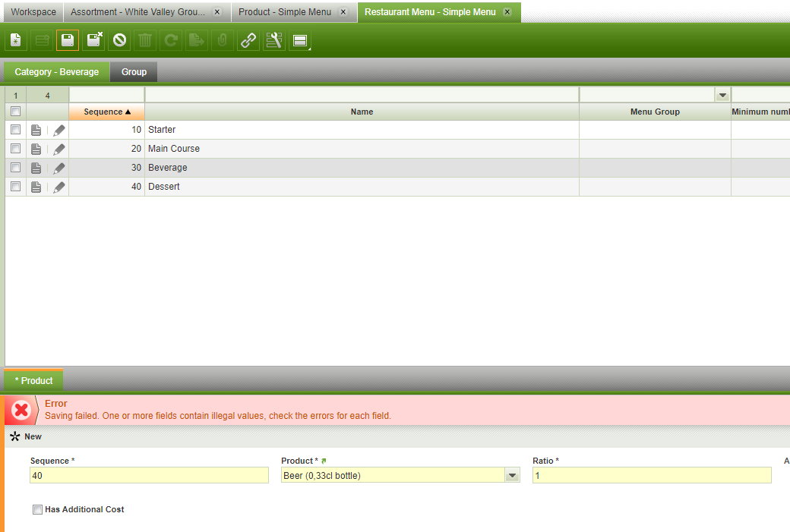Screen dimensions: 790x532
Task: Create a new record in form view
Action: [16, 40]
